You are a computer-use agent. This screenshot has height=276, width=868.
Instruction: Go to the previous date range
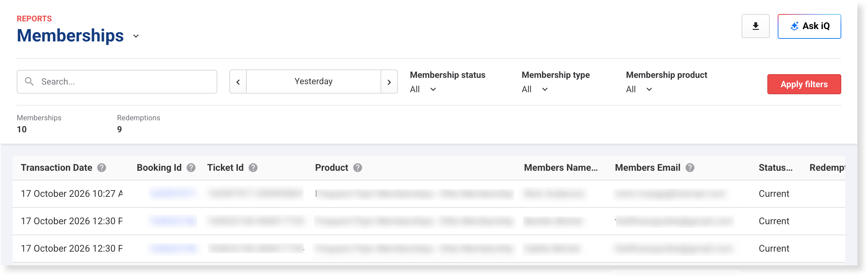tap(238, 82)
